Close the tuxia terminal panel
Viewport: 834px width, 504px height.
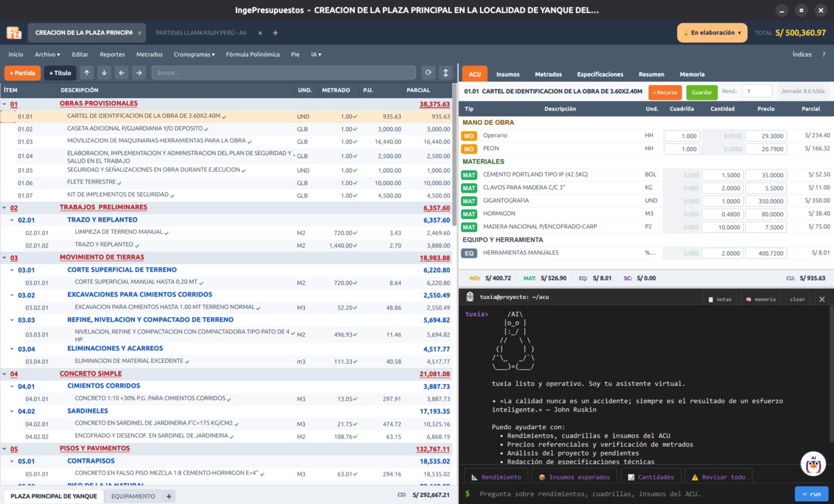(x=822, y=299)
